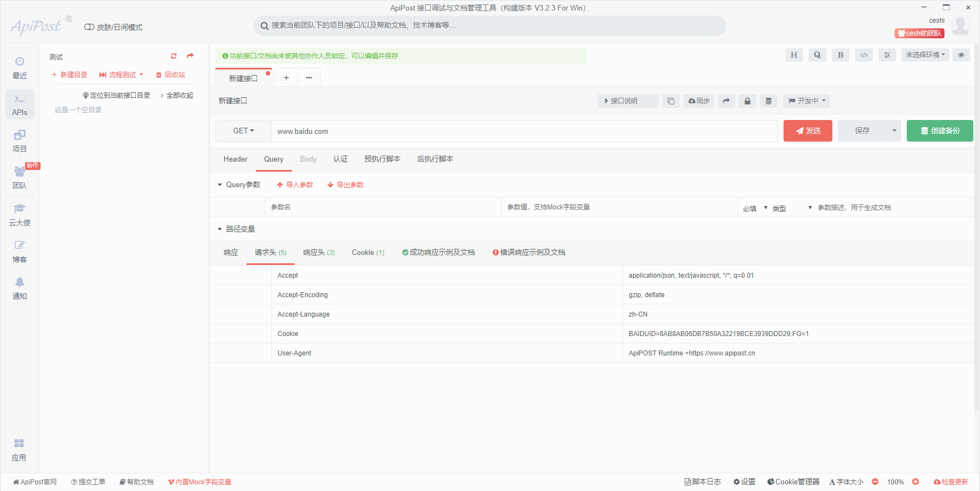
Task: Open 成功响应示例及文档 tab
Action: 438,253
